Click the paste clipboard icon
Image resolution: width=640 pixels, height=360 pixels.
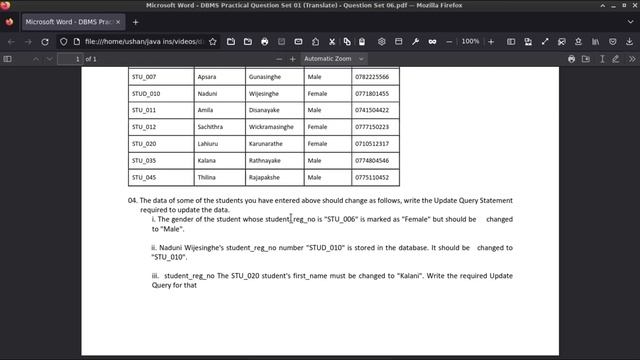[x=362, y=42]
